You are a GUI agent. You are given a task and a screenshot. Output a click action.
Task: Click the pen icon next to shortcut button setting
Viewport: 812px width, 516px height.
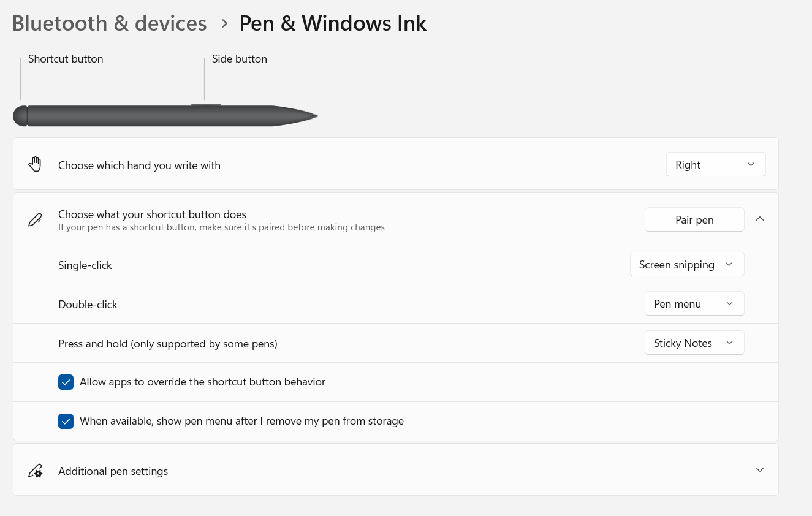coord(35,219)
